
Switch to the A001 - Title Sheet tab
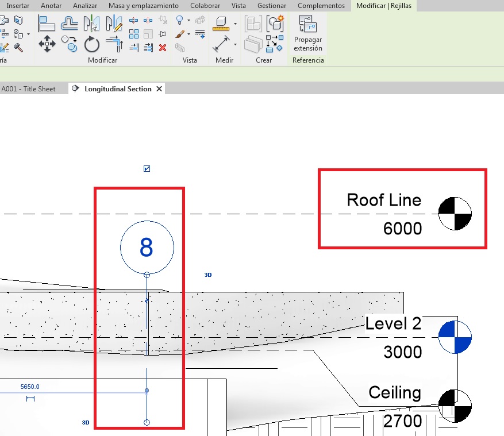(29, 89)
